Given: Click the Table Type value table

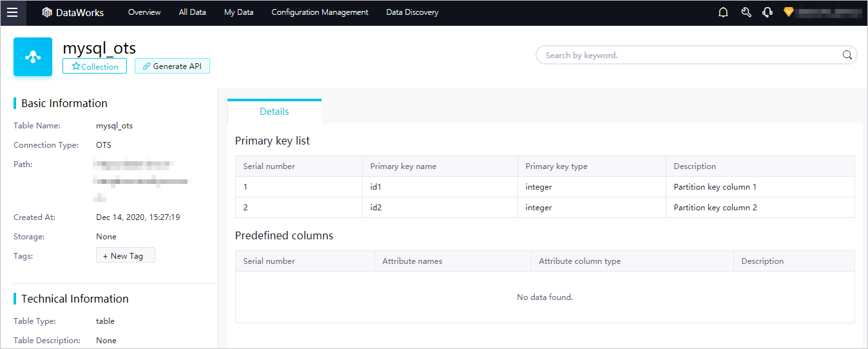Looking at the screenshot, I should click(105, 321).
